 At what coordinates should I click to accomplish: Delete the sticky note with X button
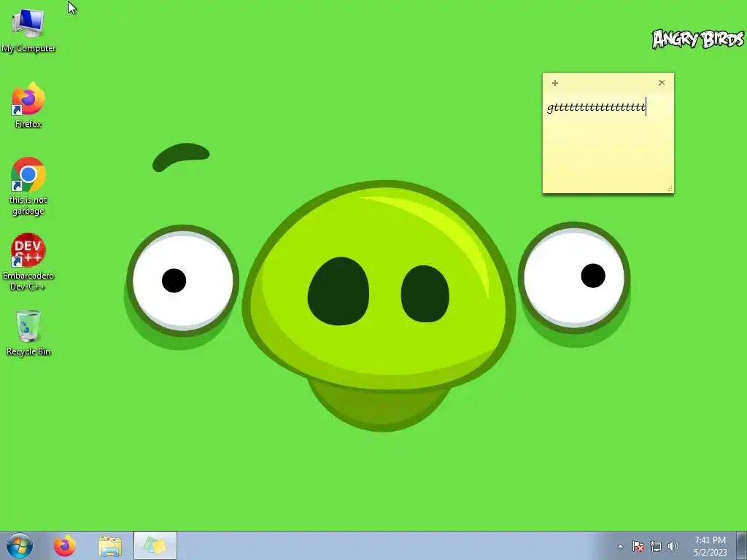click(662, 83)
